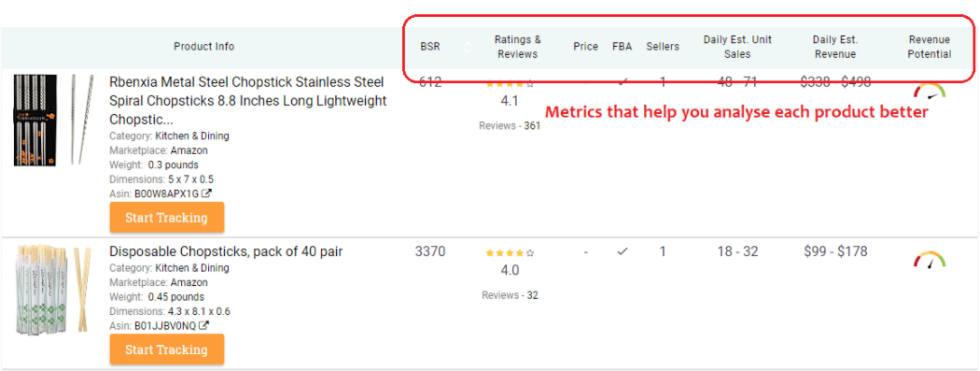Start tracking the Rbenxia Metal Steel Chopstick
This screenshot has width=980, height=371.
point(166,218)
